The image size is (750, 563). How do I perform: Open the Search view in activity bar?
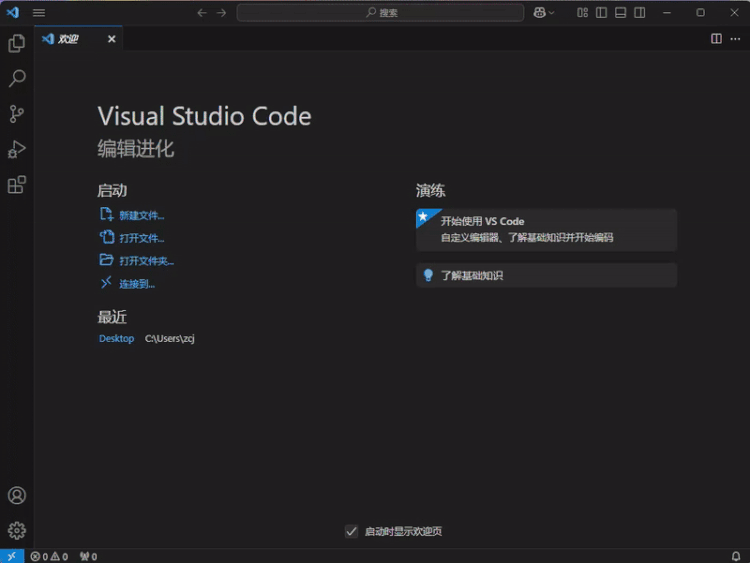tap(17, 78)
